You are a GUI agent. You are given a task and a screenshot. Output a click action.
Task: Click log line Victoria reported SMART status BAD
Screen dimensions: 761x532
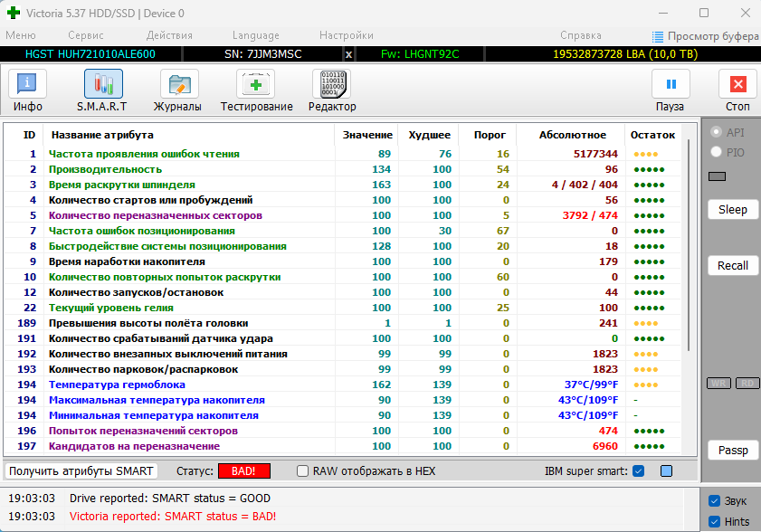pos(173,517)
